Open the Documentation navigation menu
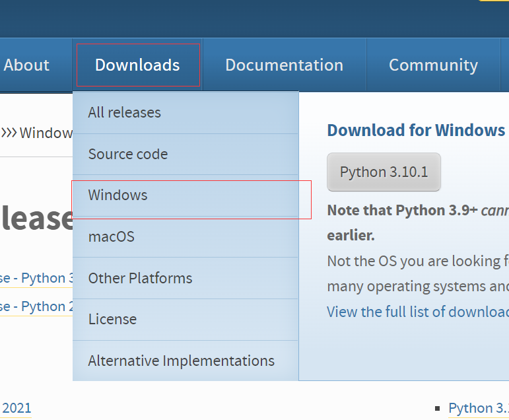The height and width of the screenshot is (420, 509). 284,65
